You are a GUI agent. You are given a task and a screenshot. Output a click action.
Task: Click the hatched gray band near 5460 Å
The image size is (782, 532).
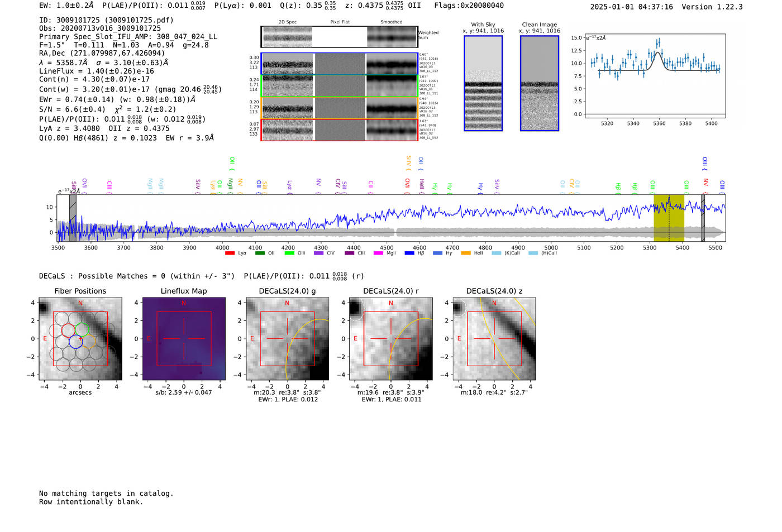[703, 218]
